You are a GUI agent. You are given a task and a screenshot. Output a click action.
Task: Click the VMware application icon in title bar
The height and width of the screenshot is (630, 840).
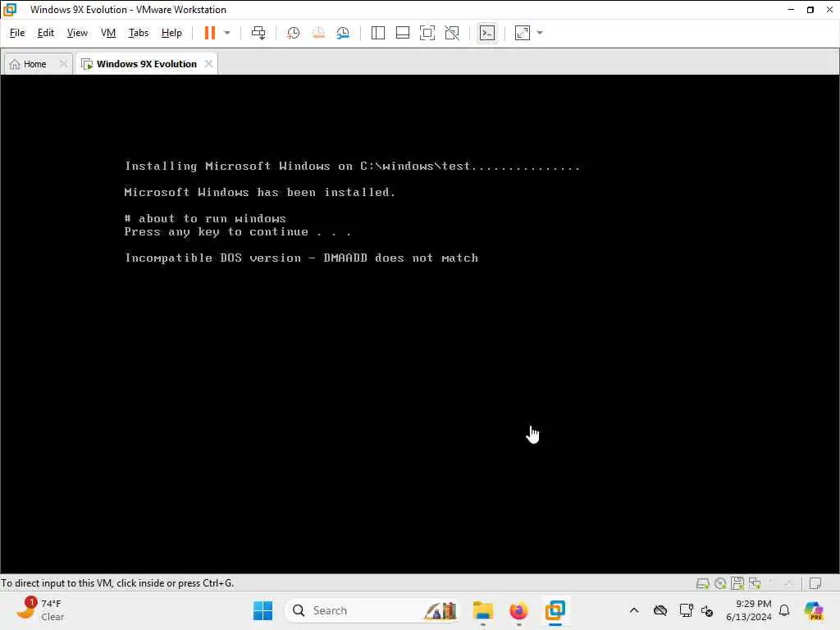coord(10,10)
